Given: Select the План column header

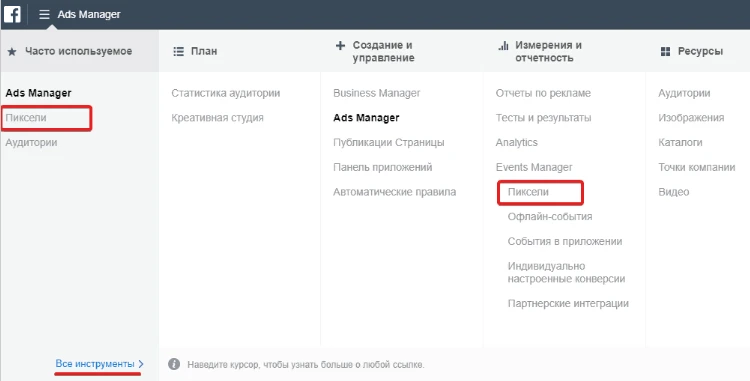Looking at the screenshot, I should click(x=204, y=51).
